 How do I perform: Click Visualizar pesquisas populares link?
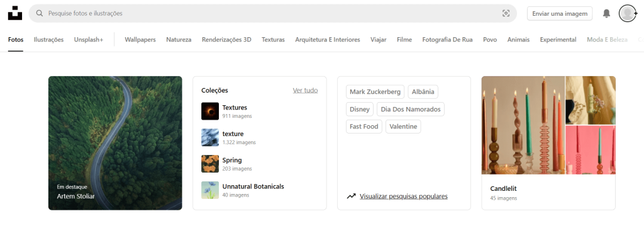[x=404, y=197]
